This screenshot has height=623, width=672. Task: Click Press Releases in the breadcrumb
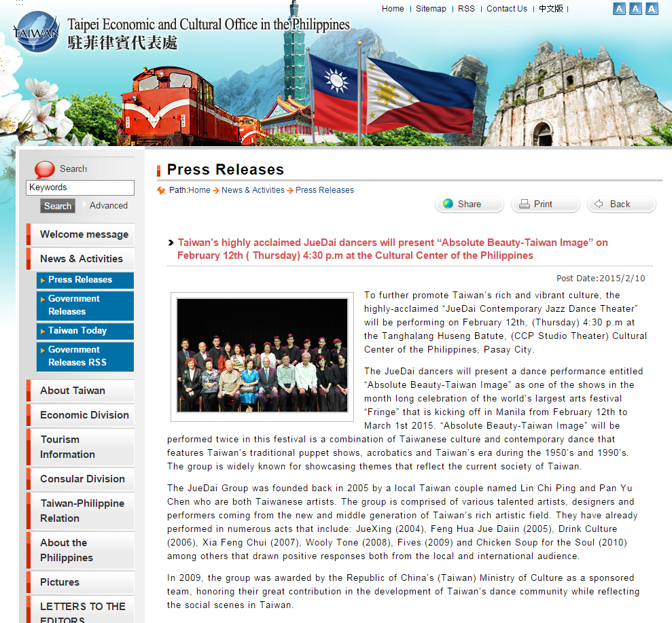click(x=325, y=190)
